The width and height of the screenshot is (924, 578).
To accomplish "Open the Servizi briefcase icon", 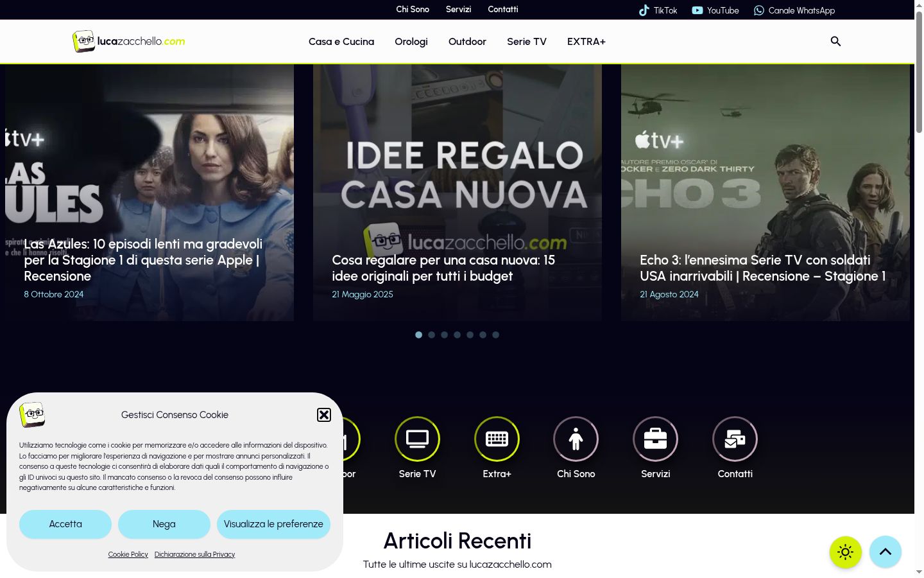I will point(655,439).
